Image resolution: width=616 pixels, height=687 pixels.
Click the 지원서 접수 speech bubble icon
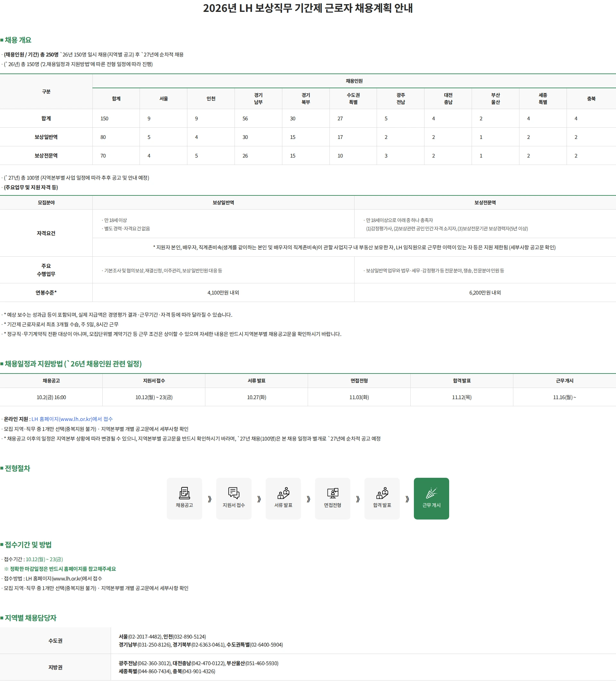click(x=234, y=493)
